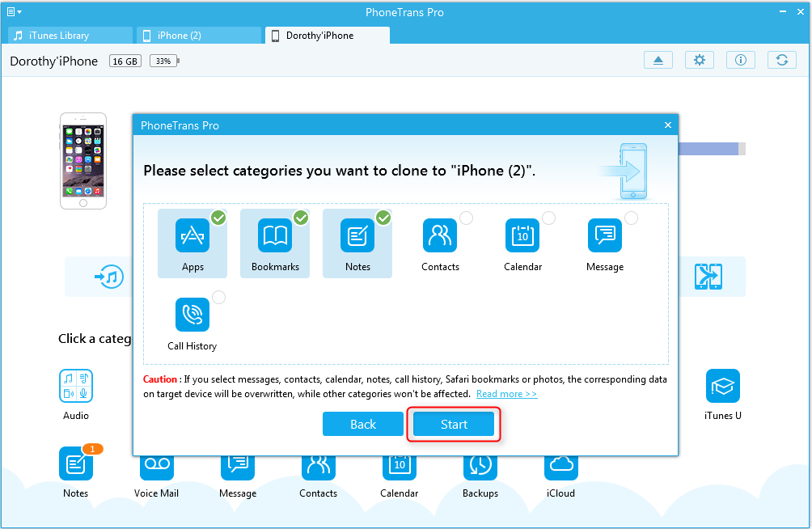Image resolution: width=812 pixels, height=529 pixels.
Task: Open settings gear icon in toolbar
Action: pyautogui.click(x=700, y=61)
